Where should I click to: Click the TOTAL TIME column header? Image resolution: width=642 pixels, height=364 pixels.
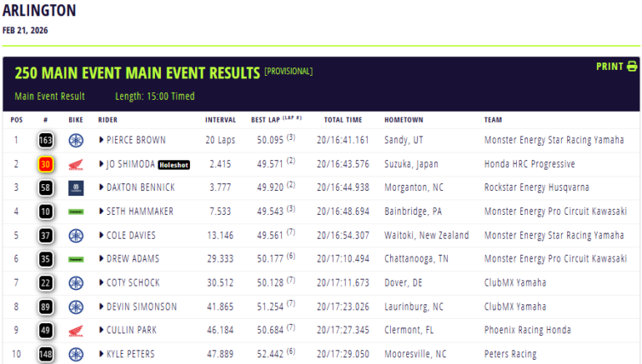[x=343, y=120]
